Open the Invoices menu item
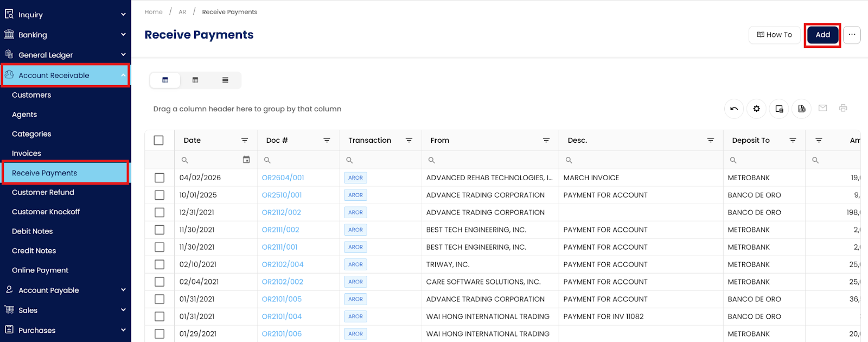This screenshot has width=868, height=342. coord(27,154)
